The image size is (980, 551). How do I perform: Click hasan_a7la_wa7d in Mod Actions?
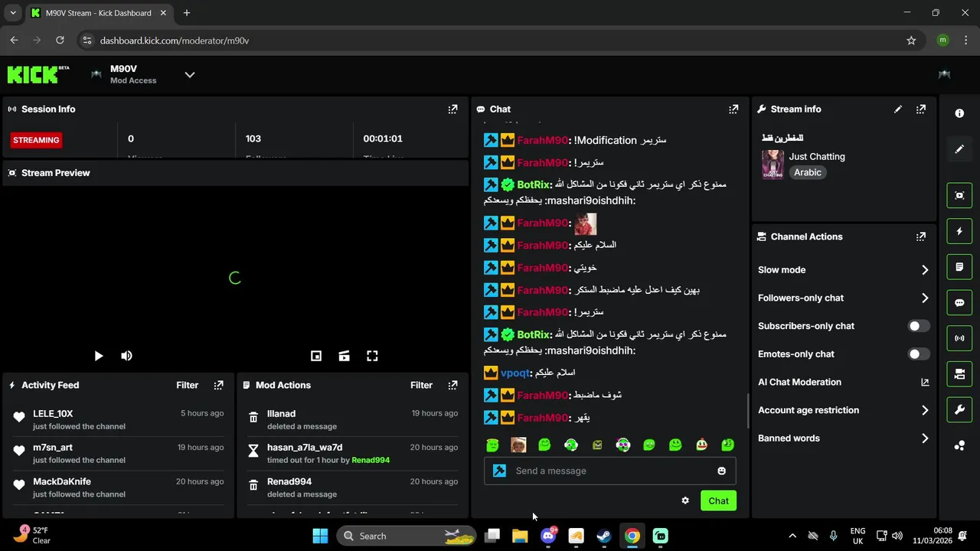click(305, 448)
